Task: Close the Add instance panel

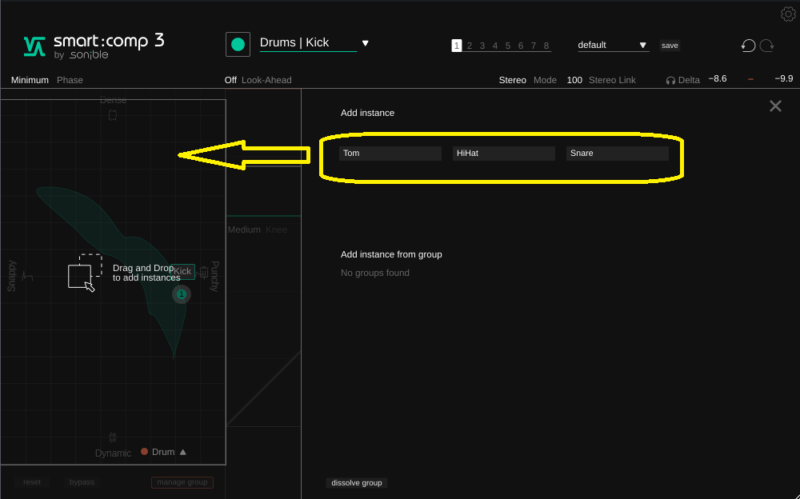Action: click(x=775, y=106)
